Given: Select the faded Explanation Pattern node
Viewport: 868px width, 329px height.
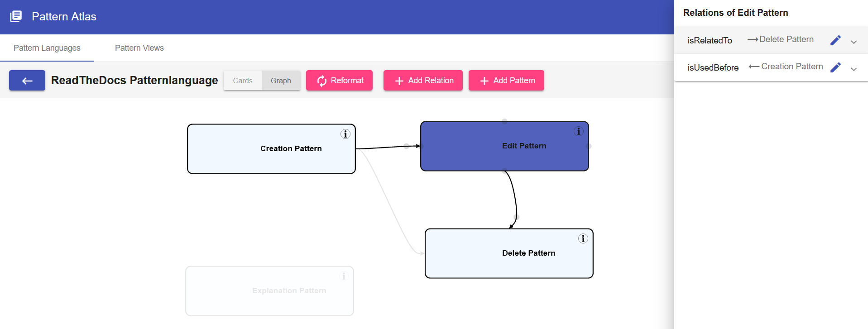Looking at the screenshot, I should pos(269,291).
